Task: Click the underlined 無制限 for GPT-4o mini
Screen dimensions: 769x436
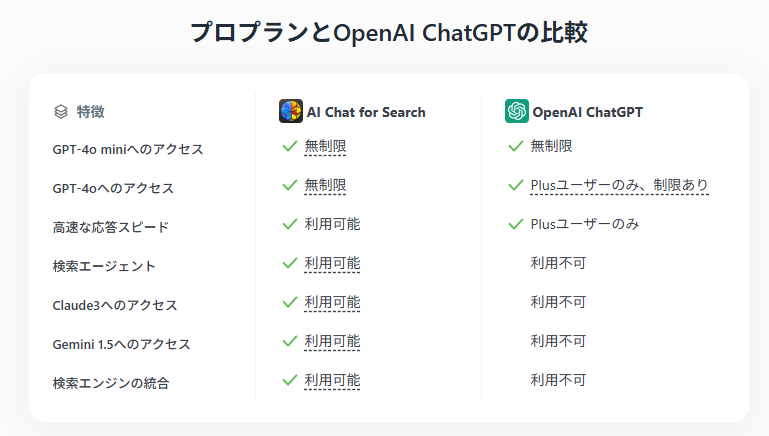Action: click(326, 146)
